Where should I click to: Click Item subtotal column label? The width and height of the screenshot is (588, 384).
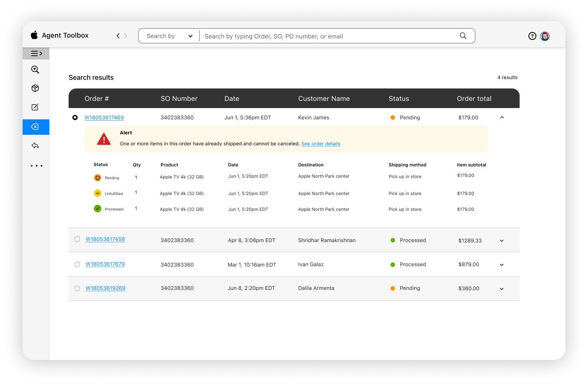pyautogui.click(x=472, y=165)
